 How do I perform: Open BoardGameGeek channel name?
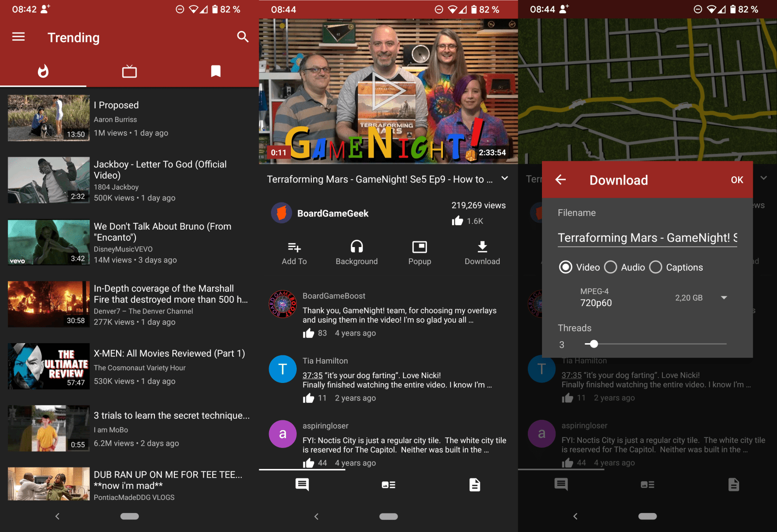click(333, 214)
